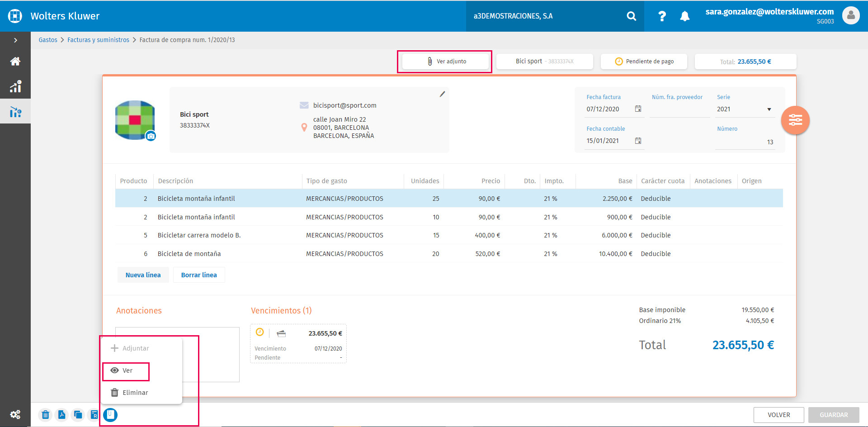
Task: Click the Pendiente de pago status button
Action: pos(644,62)
